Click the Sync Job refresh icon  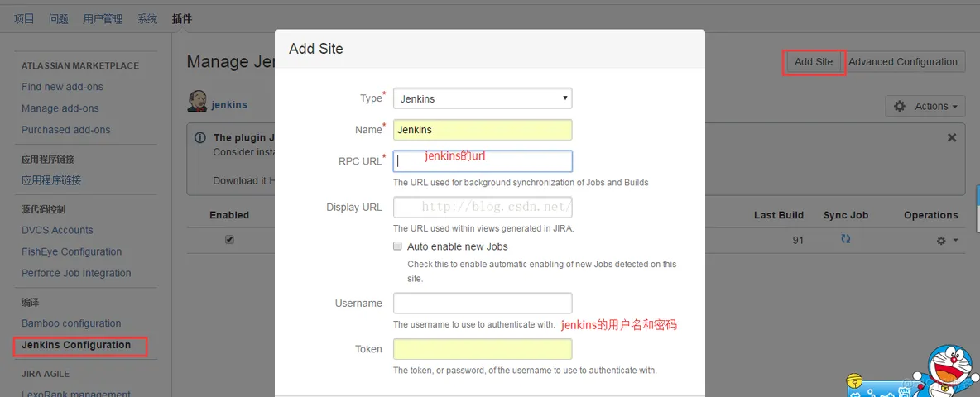(846, 239)
